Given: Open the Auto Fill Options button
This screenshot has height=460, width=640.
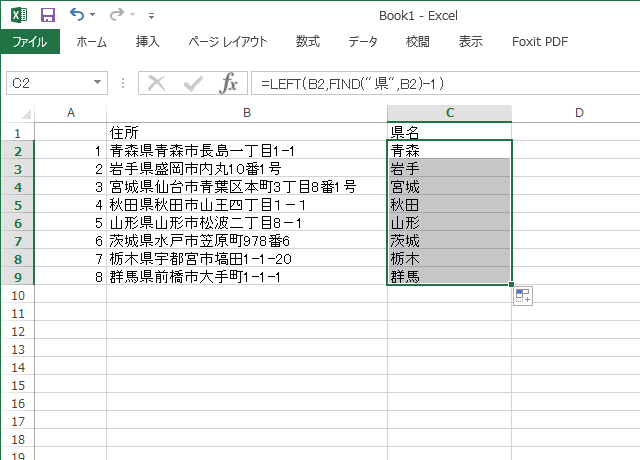Looking at the screenshot, I should coord(523,296).
